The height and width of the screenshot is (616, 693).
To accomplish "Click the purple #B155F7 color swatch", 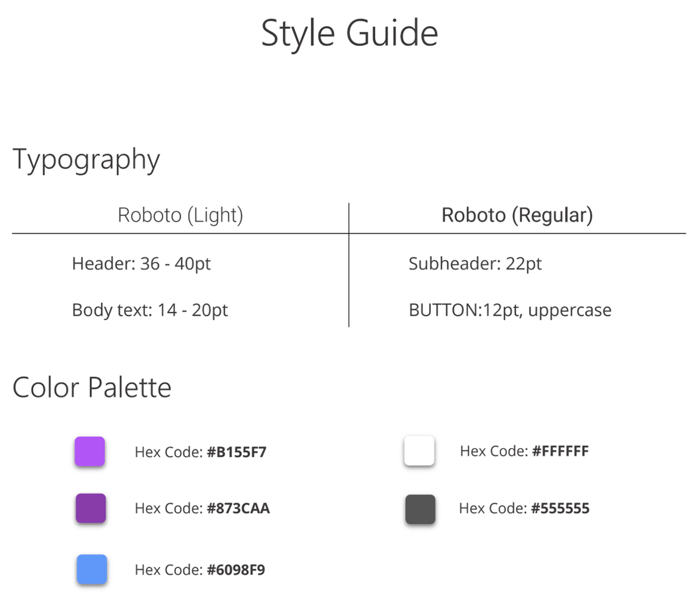I will (x=90, y=451).
